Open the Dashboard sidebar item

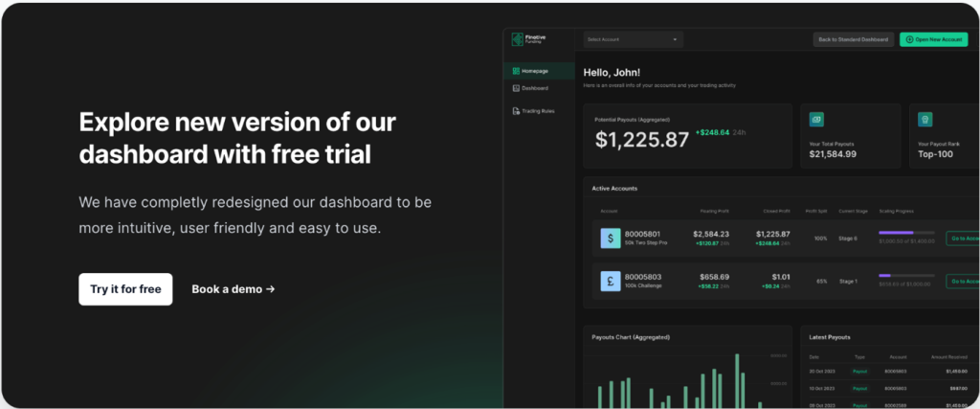[539, 88]
